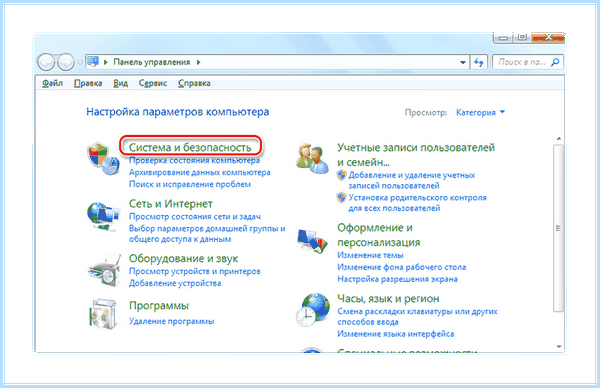Maximize the Control Panel window

click(522, 38)
